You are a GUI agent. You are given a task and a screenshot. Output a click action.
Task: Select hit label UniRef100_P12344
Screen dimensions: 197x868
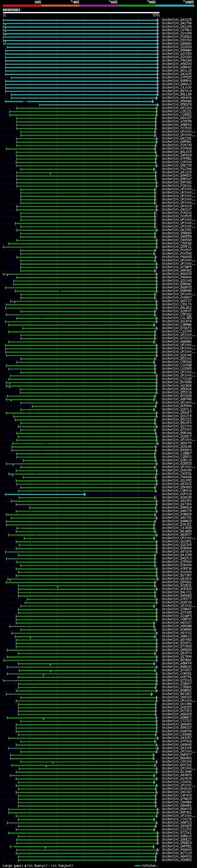click(x=177, y=169)
